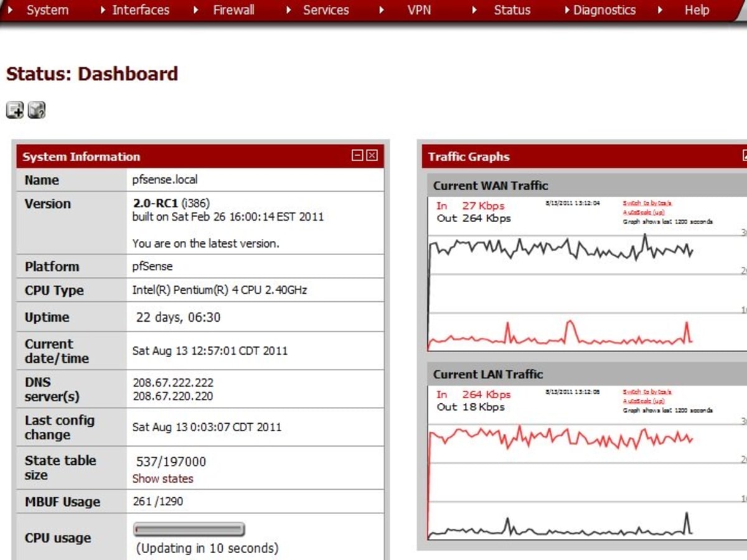Open the Status menu
This screenshot has height=560, width=747.
pyautogui.click(x=512, y=10)
